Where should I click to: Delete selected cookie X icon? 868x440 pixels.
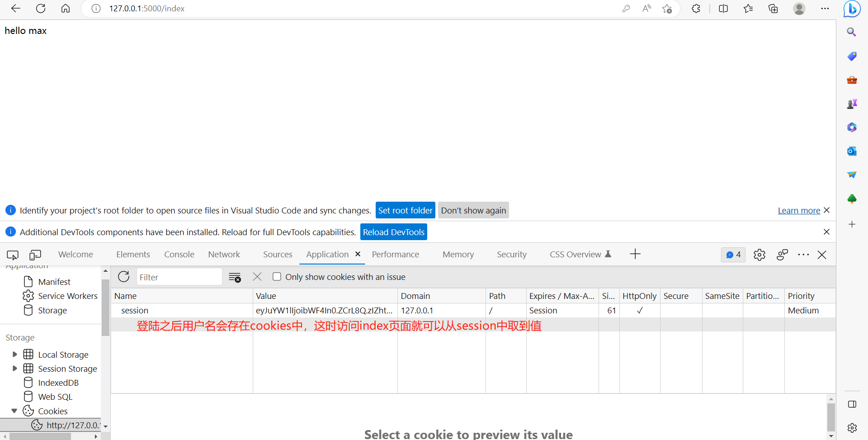257,277
